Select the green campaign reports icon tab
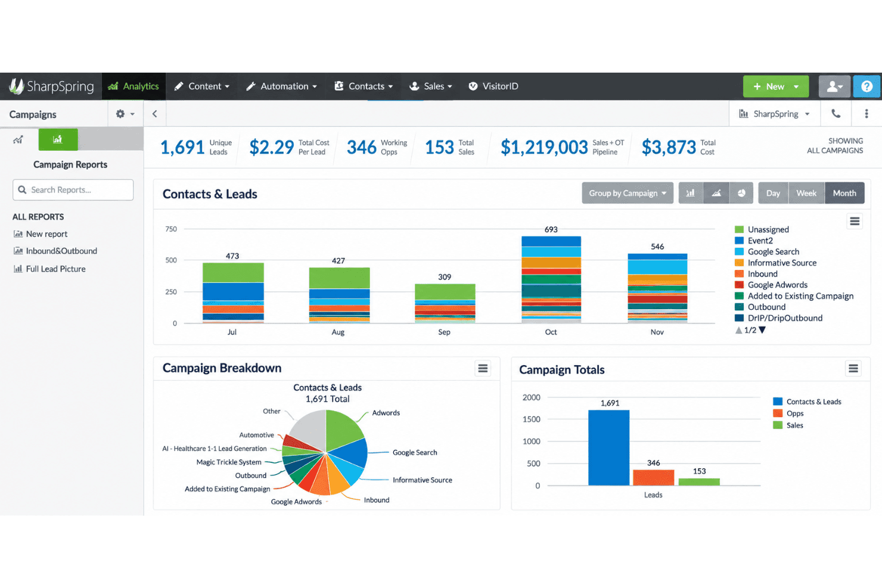 58,139
